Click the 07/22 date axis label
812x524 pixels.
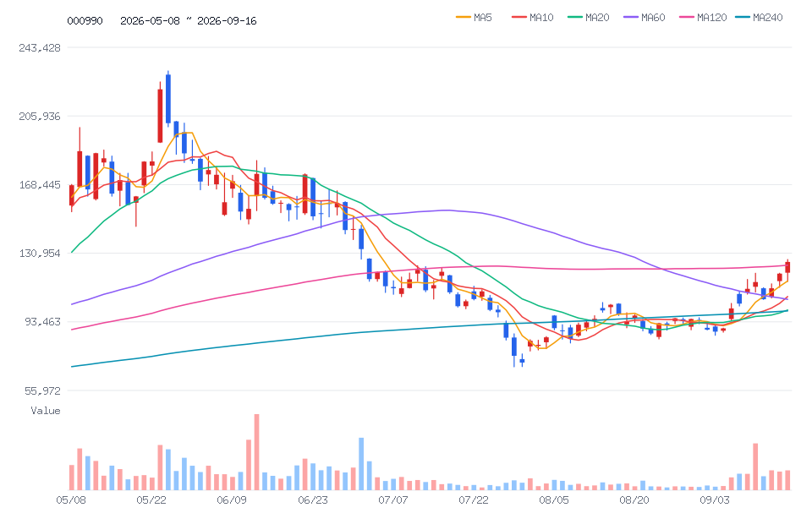pyautogui.click(x=474, y=500)
